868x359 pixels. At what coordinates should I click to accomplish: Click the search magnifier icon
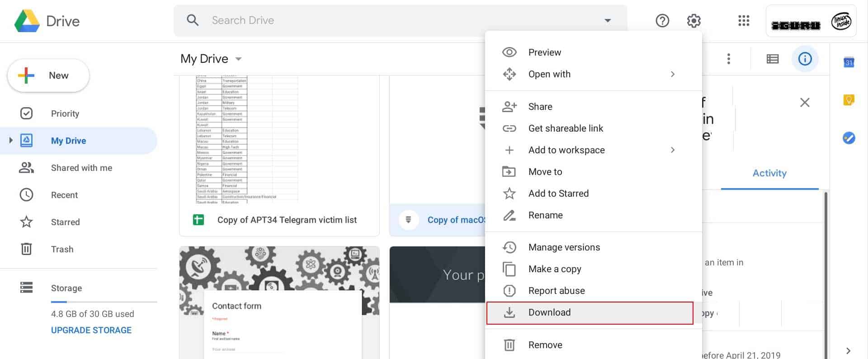(x=193, y=20)
